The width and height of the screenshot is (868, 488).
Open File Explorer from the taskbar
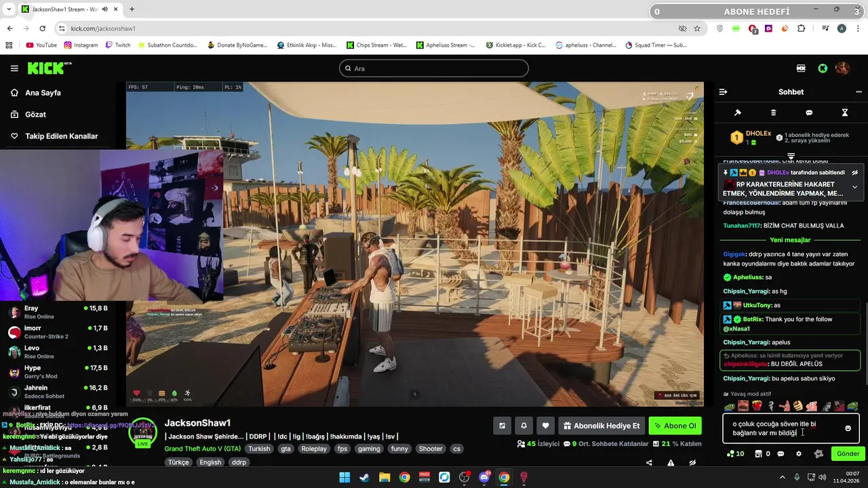(384, 477)
